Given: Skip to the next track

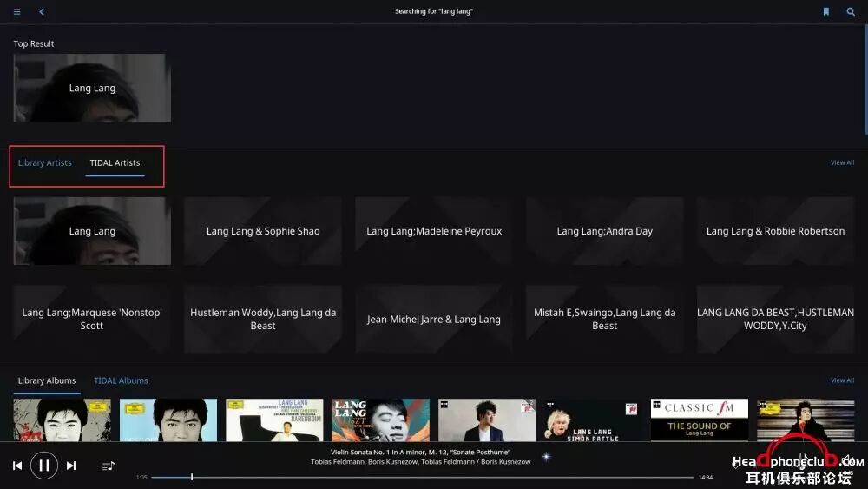Looking at the screenshot, I should 71,466.
